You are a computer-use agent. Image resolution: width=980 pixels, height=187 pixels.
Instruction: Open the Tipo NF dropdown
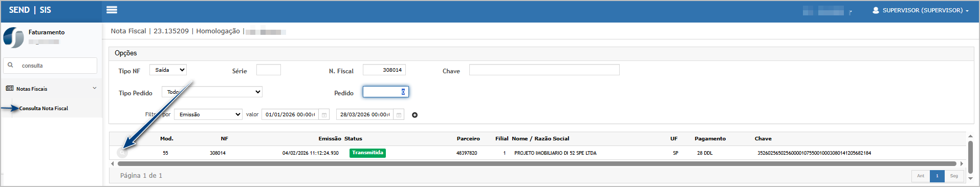(x=168, y=70)
